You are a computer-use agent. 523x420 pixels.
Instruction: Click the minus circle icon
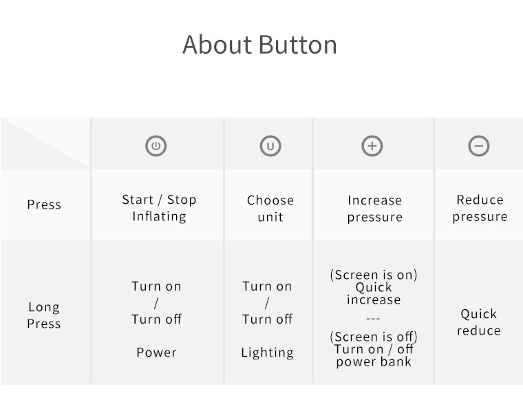pos(479,146)
